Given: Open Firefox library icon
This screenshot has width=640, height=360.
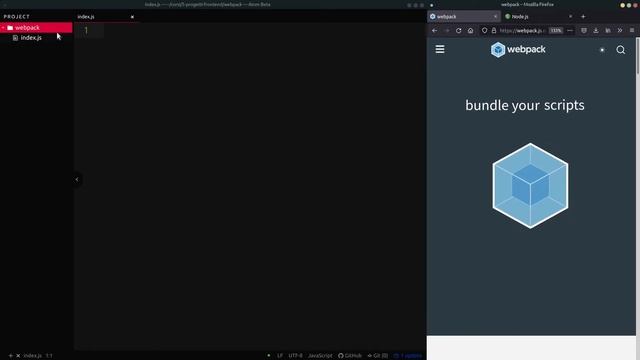Looking at the screenshot, I should coord(608,31).
